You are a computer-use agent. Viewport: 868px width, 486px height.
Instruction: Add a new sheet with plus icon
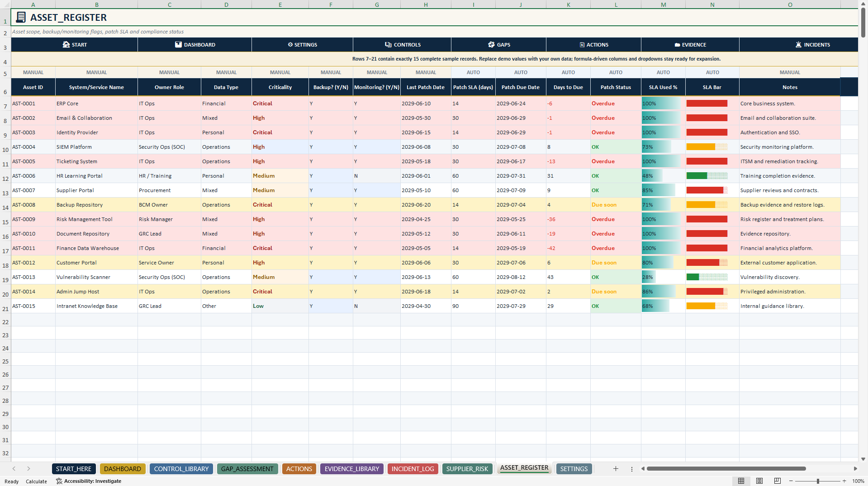tap(616, 469)
